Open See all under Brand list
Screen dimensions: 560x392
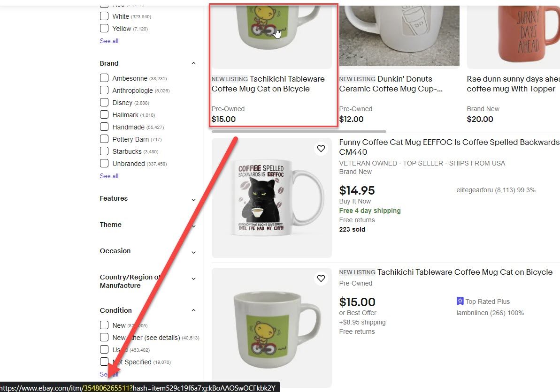pyautogui.click(x=109, y=176)
